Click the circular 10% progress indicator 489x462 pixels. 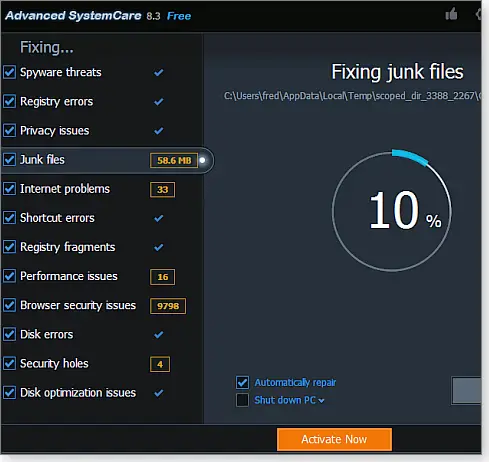[x=392, y=211]
